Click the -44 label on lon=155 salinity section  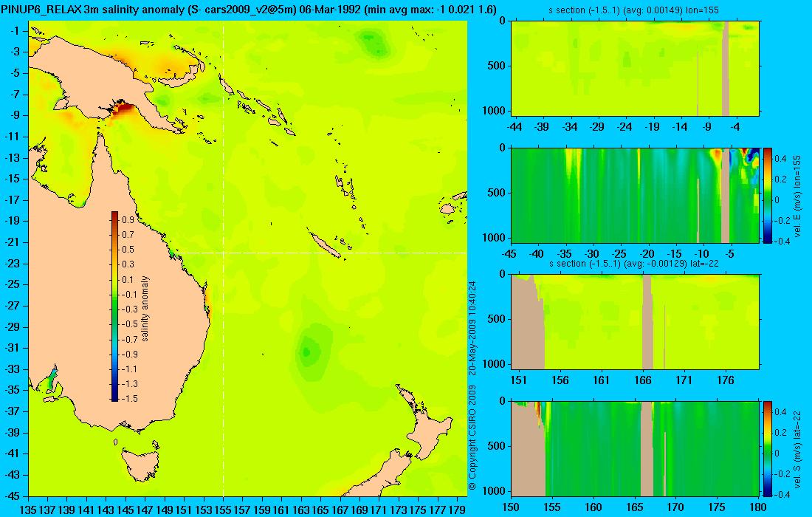click(515, 127)
